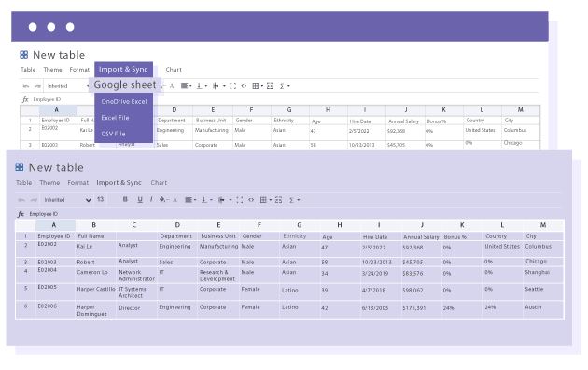This screenshot has width=588, height=370.
Task: Expand column alignment dropdown arrow in lower toolbar
Action: (231, 200)
